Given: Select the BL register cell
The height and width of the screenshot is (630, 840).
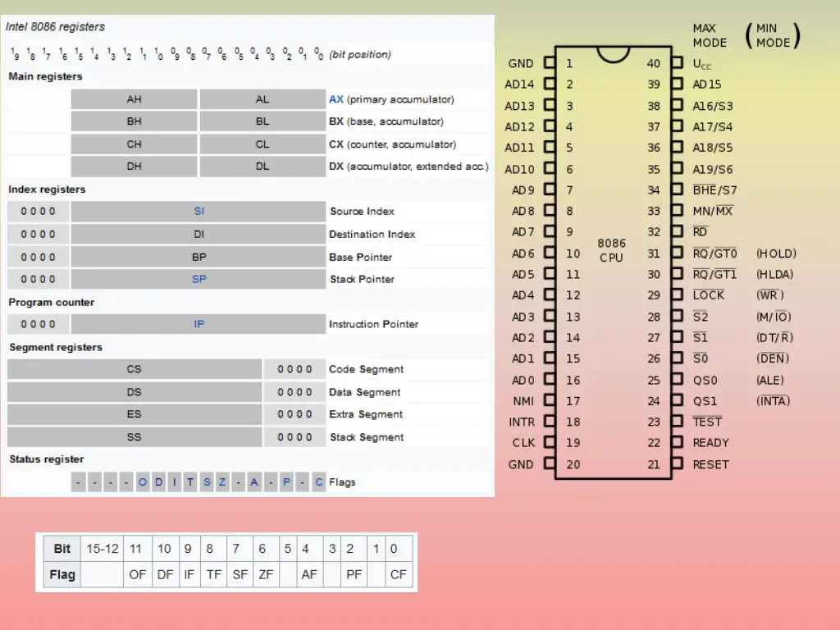Looking at the screenshot, I should (262, 121).
